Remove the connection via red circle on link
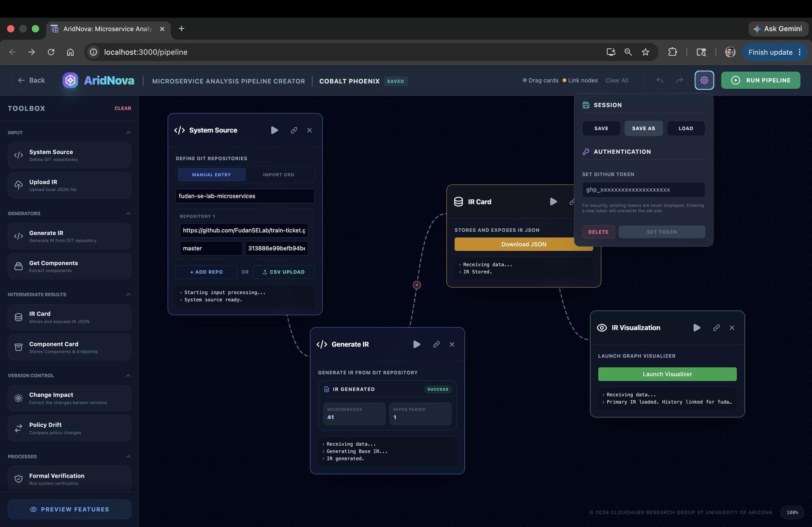 coord(417,285)
